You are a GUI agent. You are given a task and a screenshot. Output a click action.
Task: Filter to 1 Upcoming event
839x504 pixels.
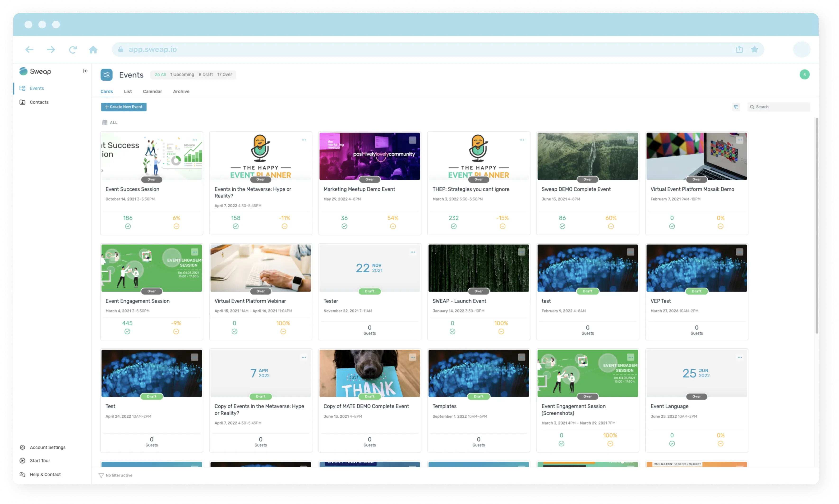(x=182, y=75)
